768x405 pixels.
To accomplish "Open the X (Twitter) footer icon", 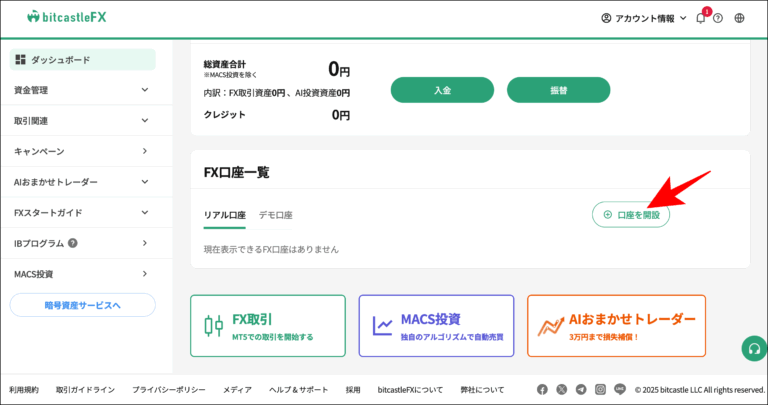I will pyautogui.click(x=562, y=390).
